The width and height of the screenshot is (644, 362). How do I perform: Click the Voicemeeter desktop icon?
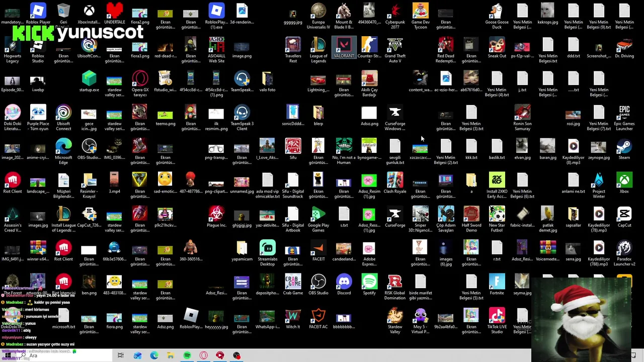coord(548,250)
